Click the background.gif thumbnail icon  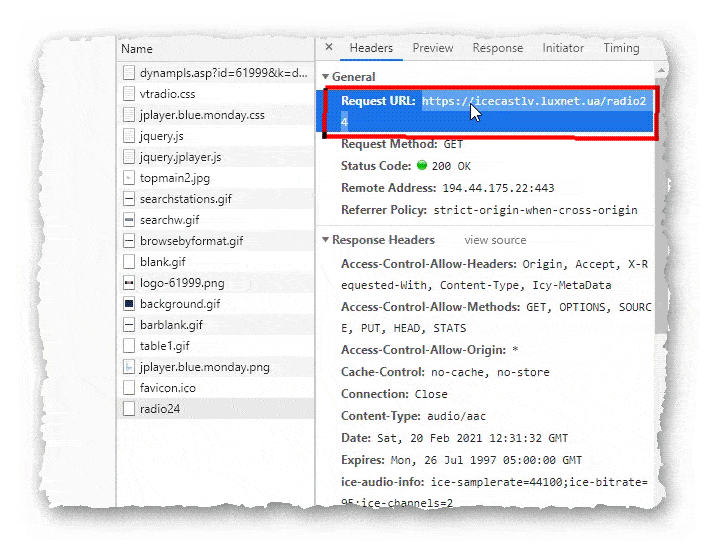(129, 304)
